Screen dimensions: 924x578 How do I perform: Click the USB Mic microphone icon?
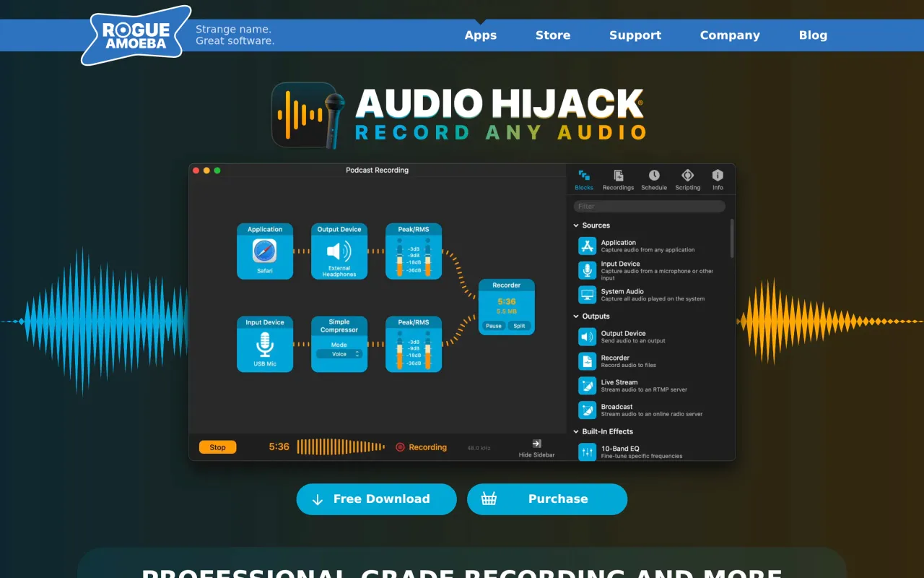(x=265, y=345)
